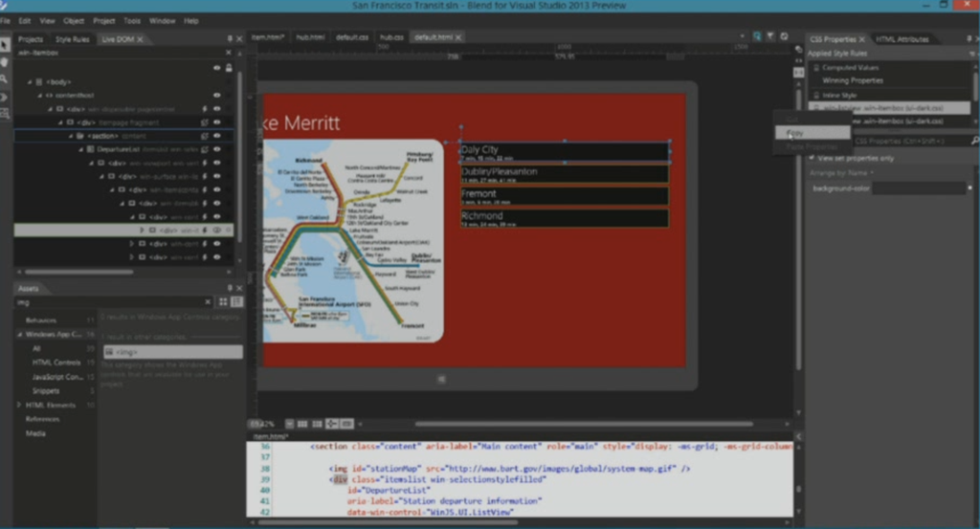Choose Copy from the context menu
This screenshot has width=980, height=529.
click(x=813, y=133)
